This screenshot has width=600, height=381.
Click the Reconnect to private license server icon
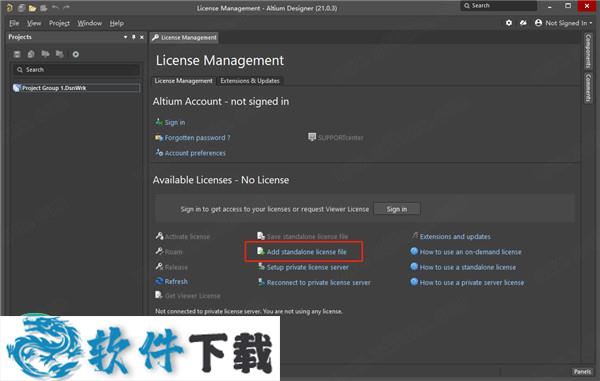[261, 282]
